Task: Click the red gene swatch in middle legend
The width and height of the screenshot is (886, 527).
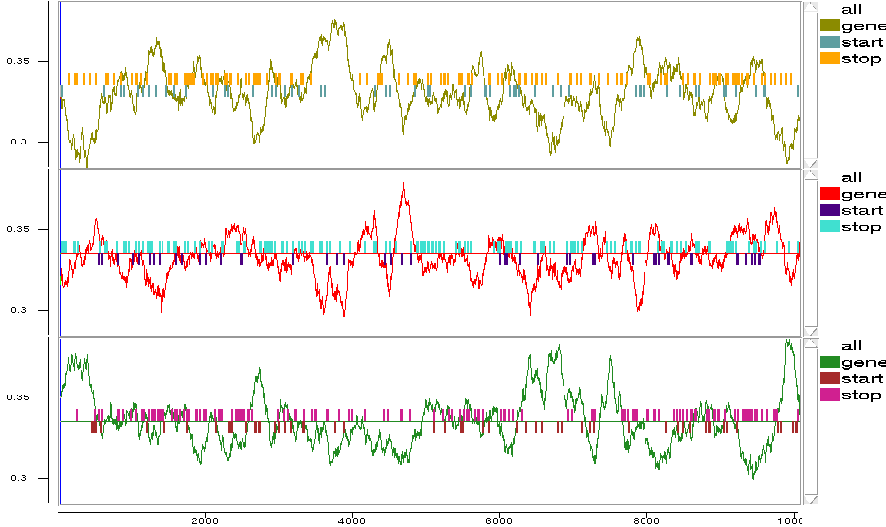Action: point(829,193)
